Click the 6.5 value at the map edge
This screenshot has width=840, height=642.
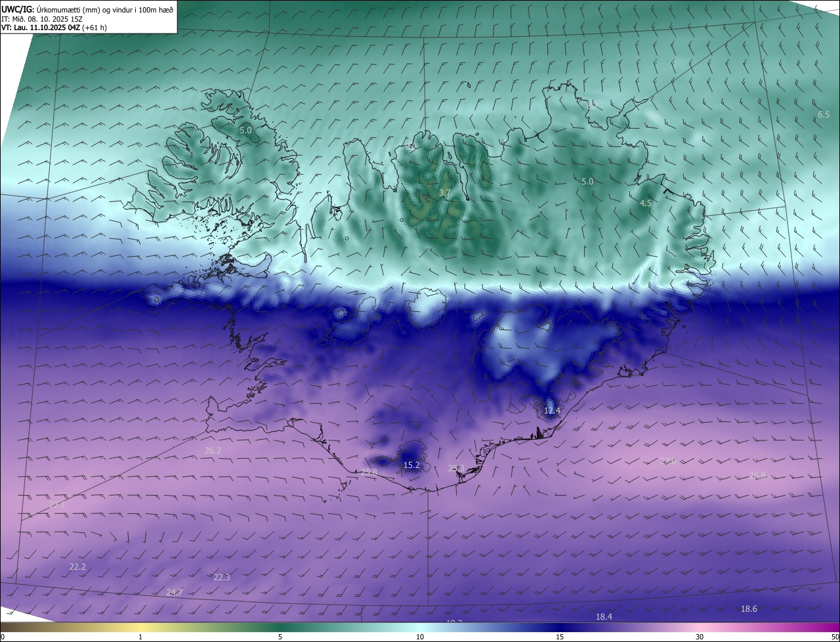(824, 115)
